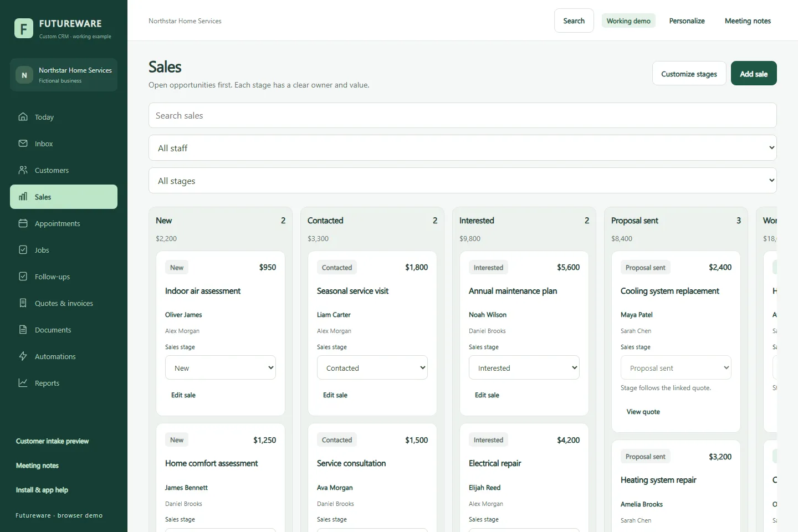Open stage dropdown on Seasonal service visit
This screenshot has height=532, width=798.
click(x=372, y=367)
